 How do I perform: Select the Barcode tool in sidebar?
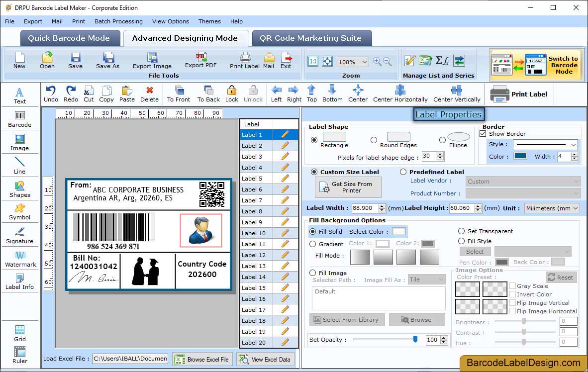click(x=19, y=119)
